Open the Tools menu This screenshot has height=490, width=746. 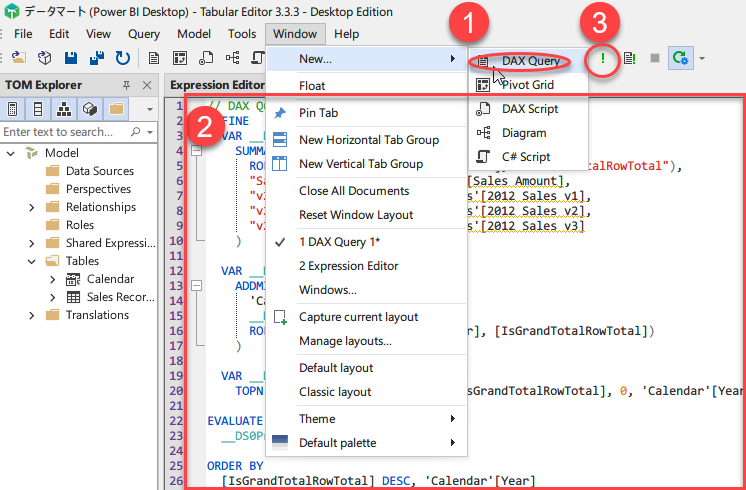tap(242, 34)
